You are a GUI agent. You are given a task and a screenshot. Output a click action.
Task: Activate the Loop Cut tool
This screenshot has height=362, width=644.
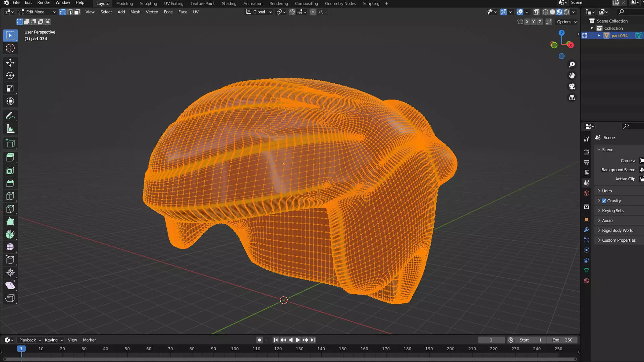point(10,196)
